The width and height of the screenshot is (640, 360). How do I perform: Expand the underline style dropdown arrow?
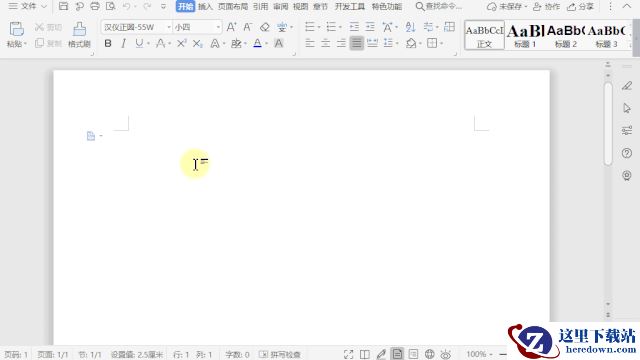[x=148, y=44]
